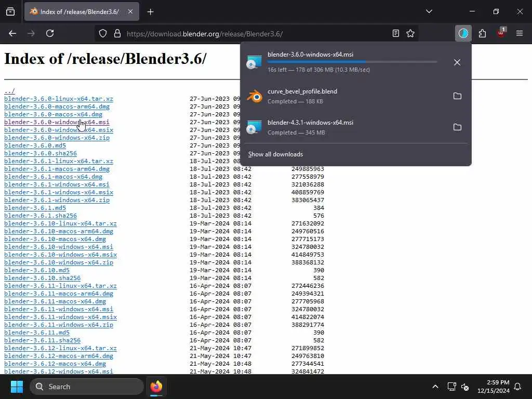Show curve_bevel_profile.blend in folder
Image resolution: width=532 pixels, height=399 pixels.
click(457, 96)
